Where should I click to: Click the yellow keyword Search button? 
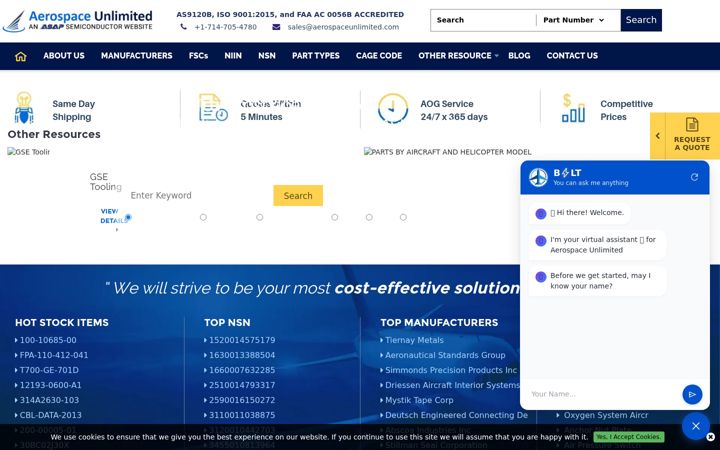point(298,196)
